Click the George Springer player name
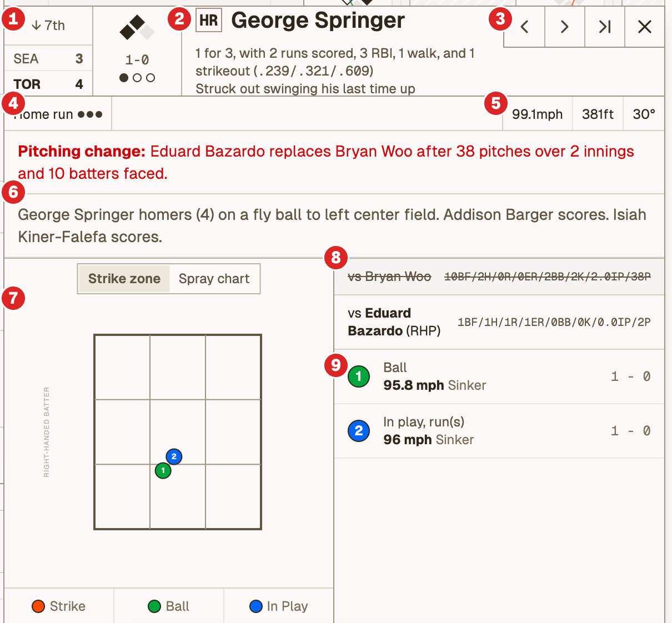The width and height of the screenshot is (672, 623). tap(317, 20)
